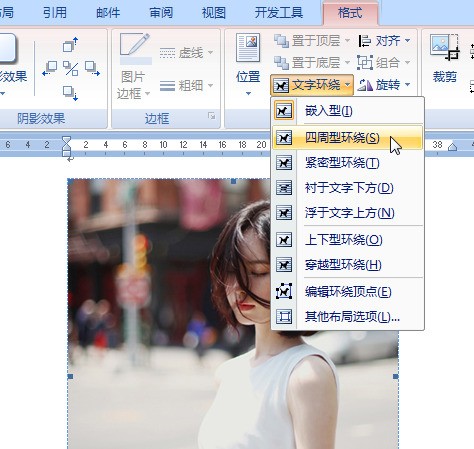Click 编辑环绕顶点 menu entry
Viewport: 474px width, 449px height.
coord(347,292)
